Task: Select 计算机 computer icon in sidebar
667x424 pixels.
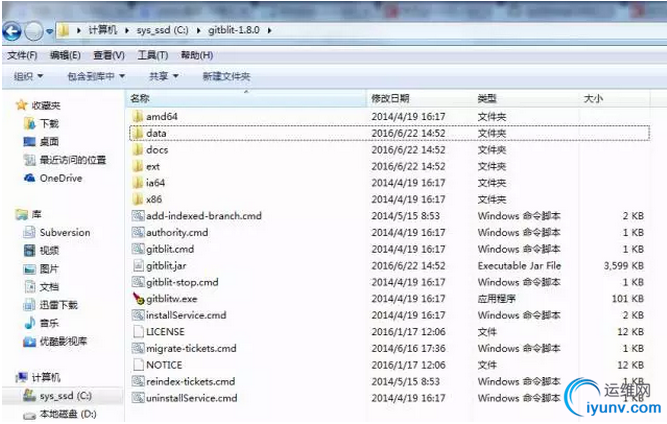Action: pyautogui.click(x=22, y=377)
